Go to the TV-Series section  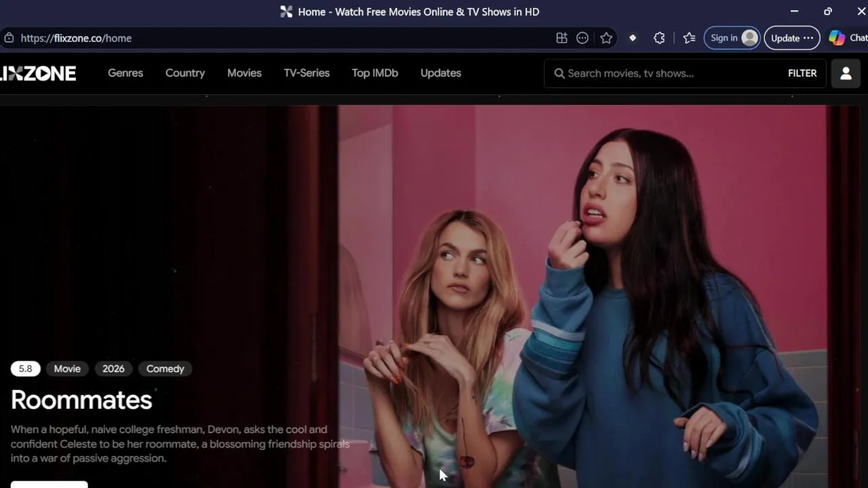pos(307,73)
